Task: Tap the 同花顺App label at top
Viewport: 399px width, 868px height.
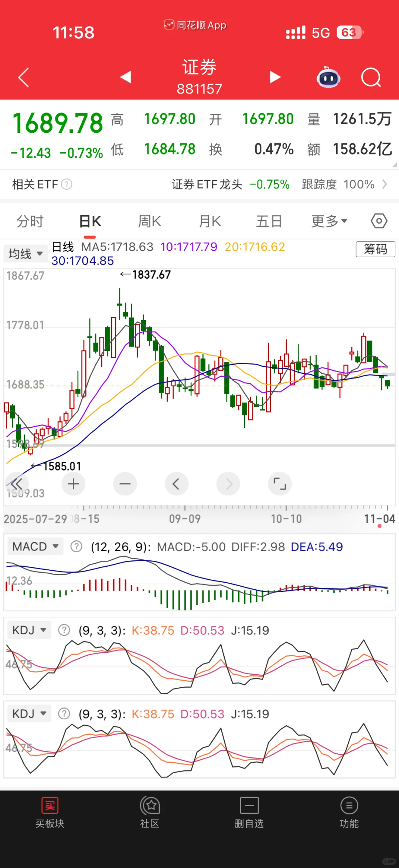Action: pyautogui.click(x=195, y=25)
